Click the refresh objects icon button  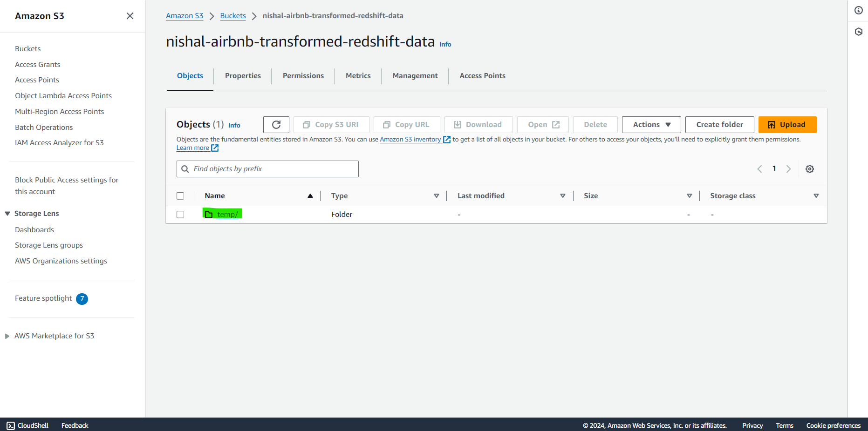click(276, 125)
